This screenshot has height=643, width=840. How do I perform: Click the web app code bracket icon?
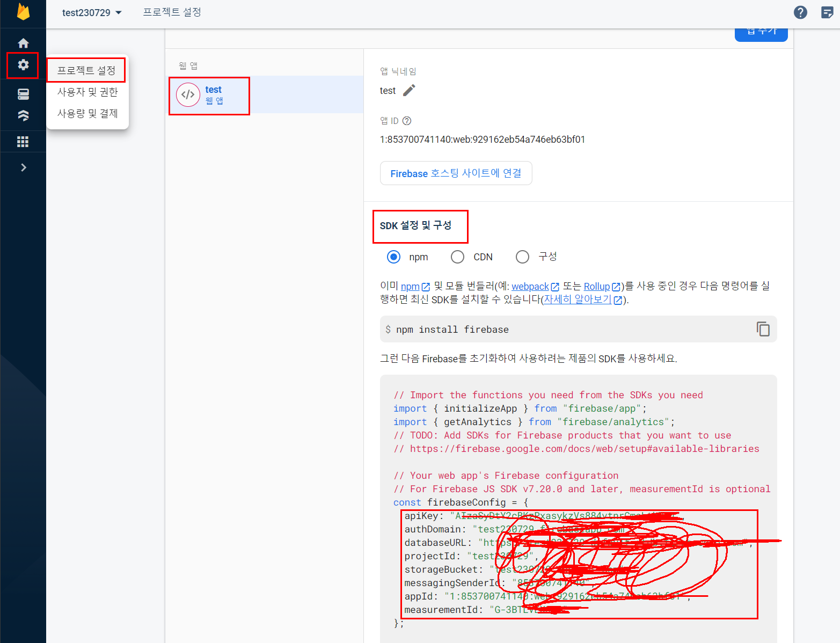coord(188,95)
